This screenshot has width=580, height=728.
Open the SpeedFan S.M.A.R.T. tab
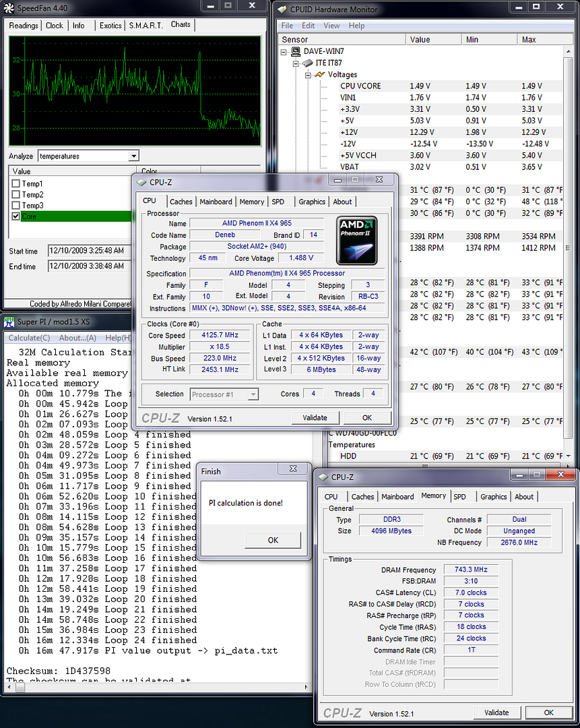pos(146,26)
